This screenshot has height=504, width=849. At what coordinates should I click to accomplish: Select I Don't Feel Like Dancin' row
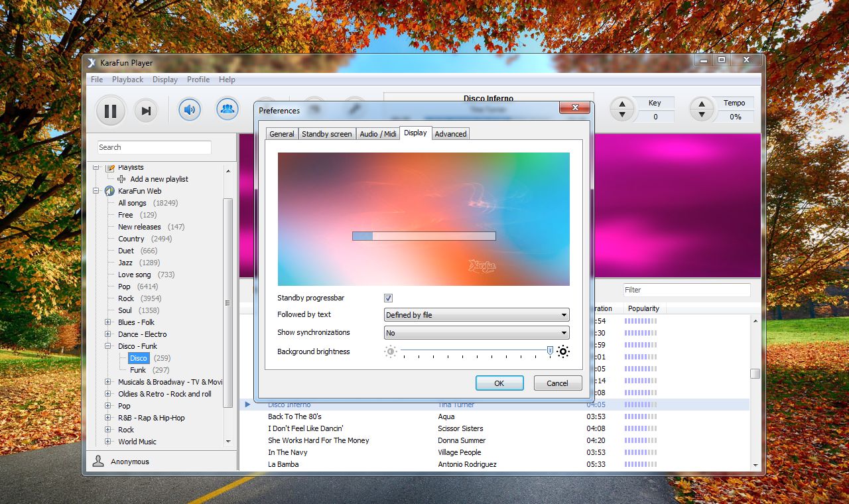click(x=494, y=428)
